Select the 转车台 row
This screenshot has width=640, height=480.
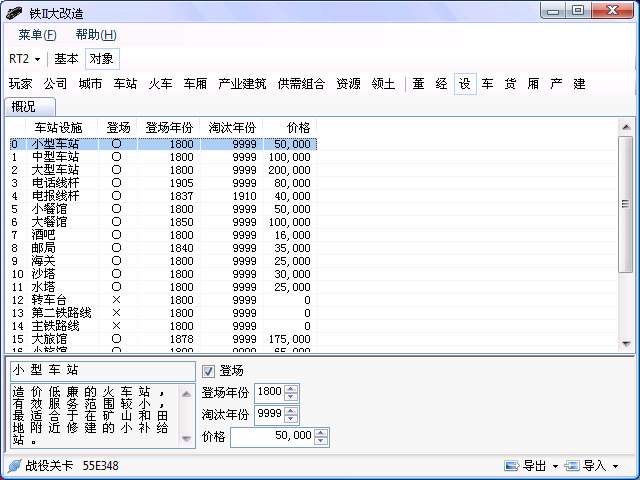pos(163,300)
